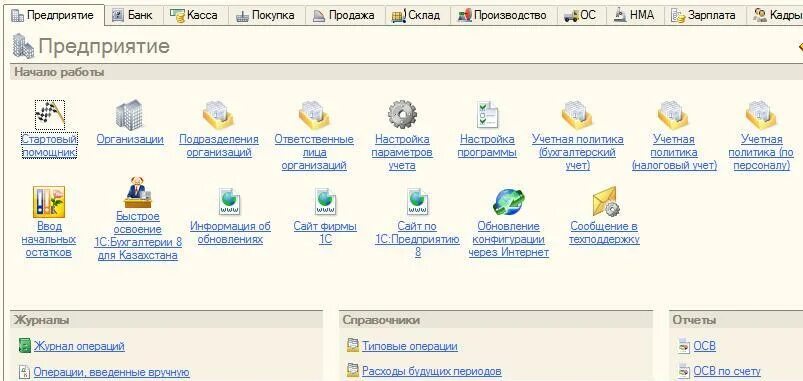Click the Типовые операции link
The height and width of the screenshot is (381, 803).
[x=410, y=346]
